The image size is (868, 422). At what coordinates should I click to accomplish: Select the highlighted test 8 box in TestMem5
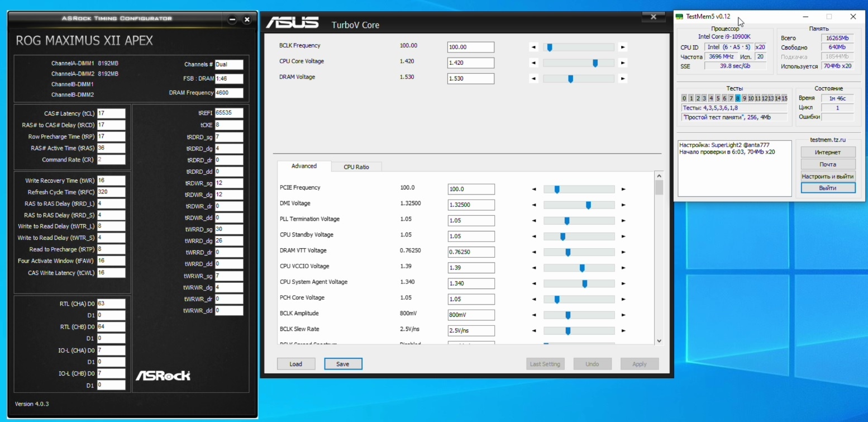[x=738, y=98]
